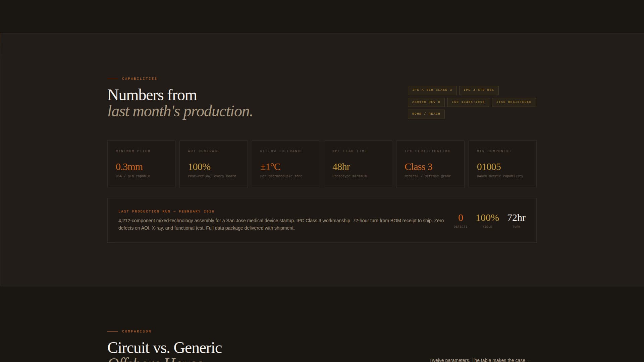Click the Min Component 01005 card
The height and width of the screenshot is (362, 644).
[502, 164]
